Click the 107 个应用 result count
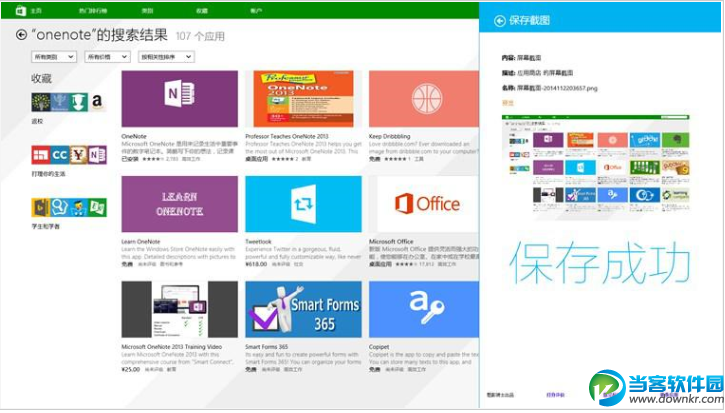725x413 pixels. click(200, 36)
